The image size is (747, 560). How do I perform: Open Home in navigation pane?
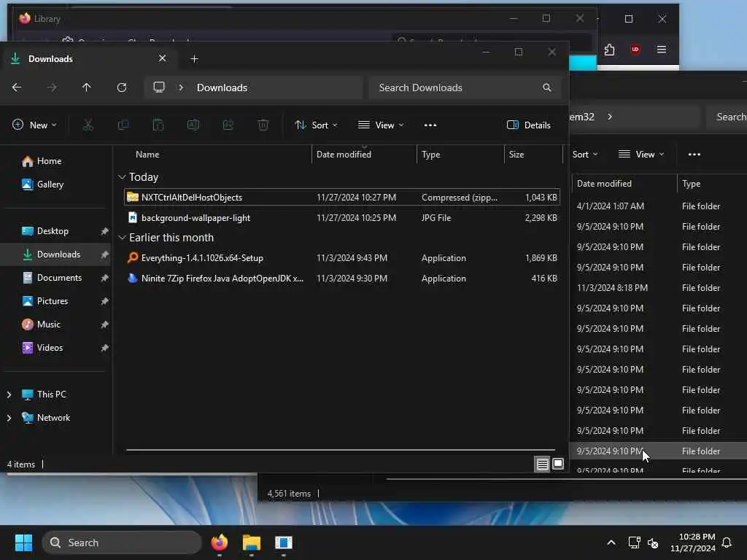click(x=42, y=161)
